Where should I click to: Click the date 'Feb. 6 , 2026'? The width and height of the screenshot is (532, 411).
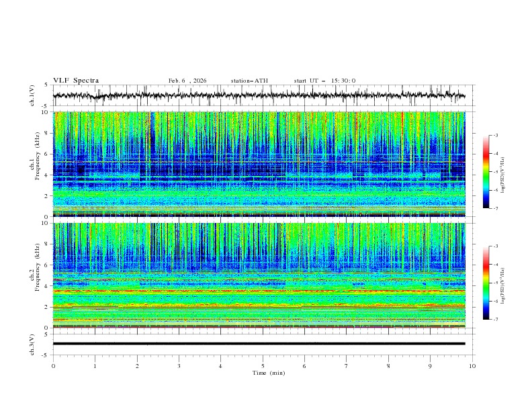(187, 81)
